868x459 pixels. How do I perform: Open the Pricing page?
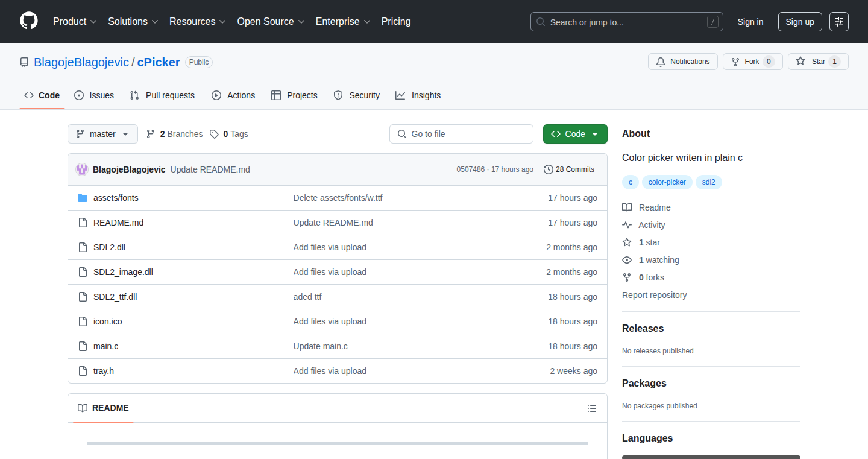396,21
